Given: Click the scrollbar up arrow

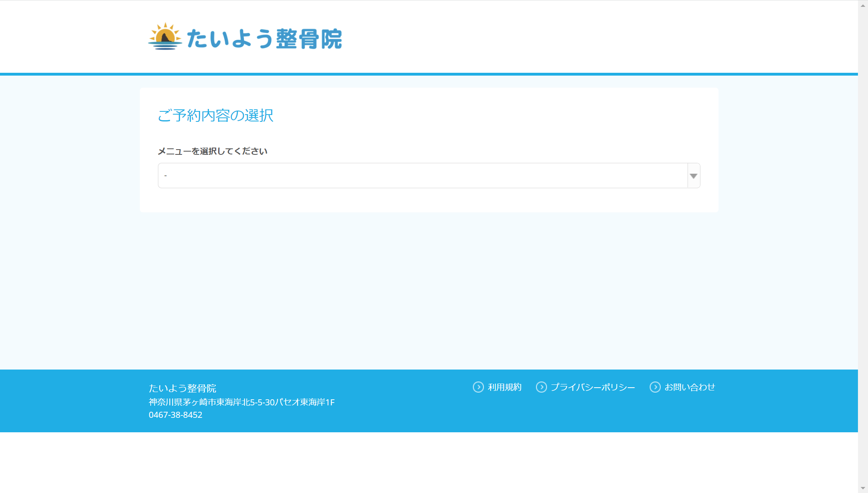Looking at the screenshot, I should [x=863, y=5].
